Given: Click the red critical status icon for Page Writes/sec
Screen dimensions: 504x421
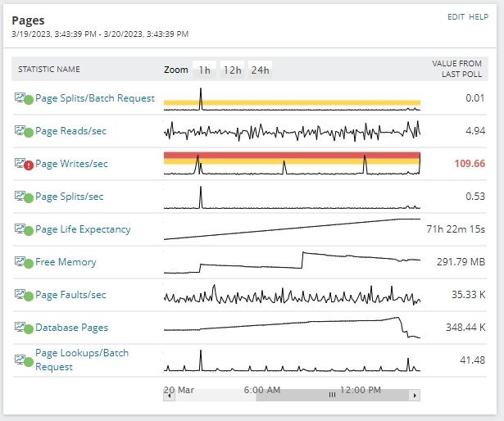Looking at the screenshot, I should click(29, 165).
